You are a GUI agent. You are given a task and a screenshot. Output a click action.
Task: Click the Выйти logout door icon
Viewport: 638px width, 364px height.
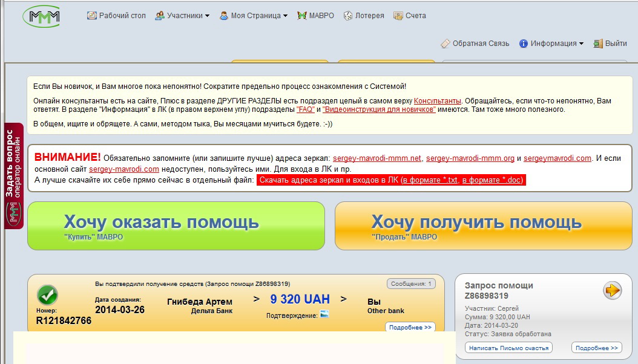(597, 44)
